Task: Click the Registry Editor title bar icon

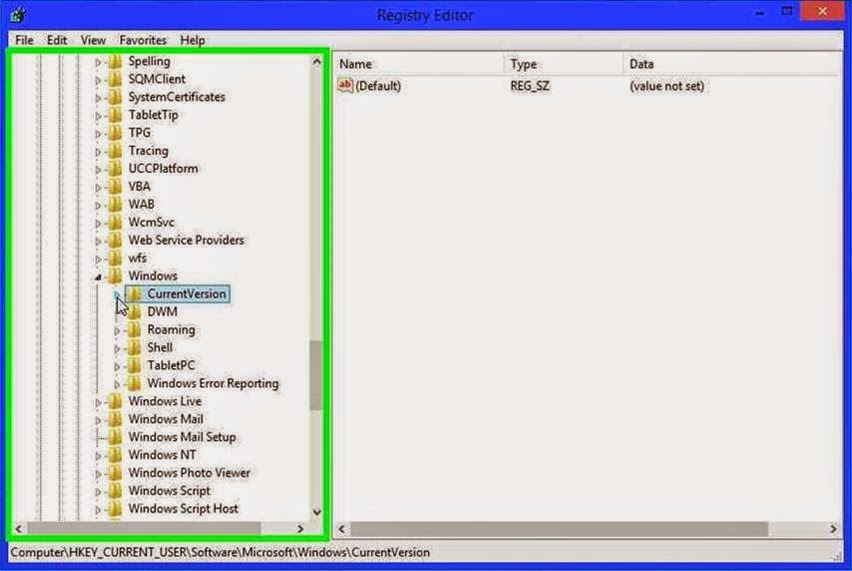Action: (17, 15)
